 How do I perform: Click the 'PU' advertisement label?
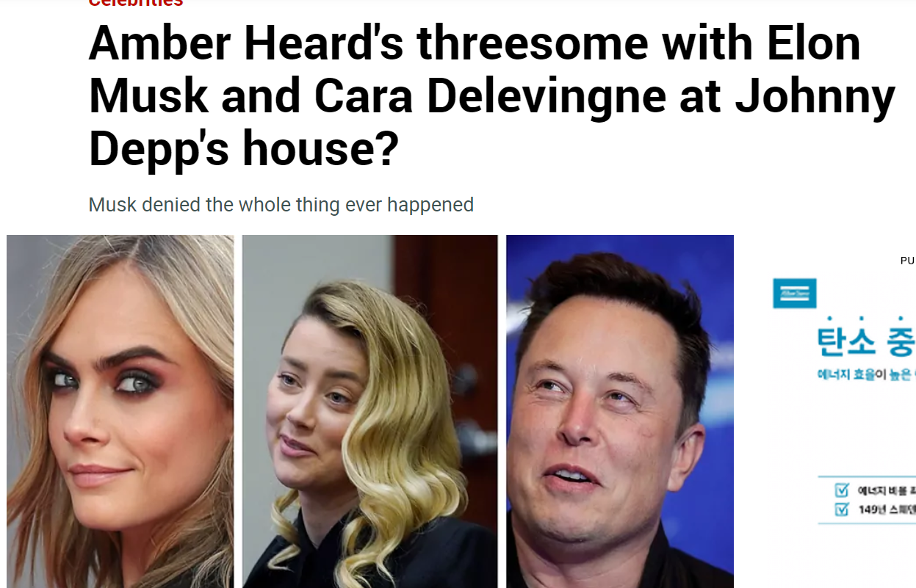point(907,261)
